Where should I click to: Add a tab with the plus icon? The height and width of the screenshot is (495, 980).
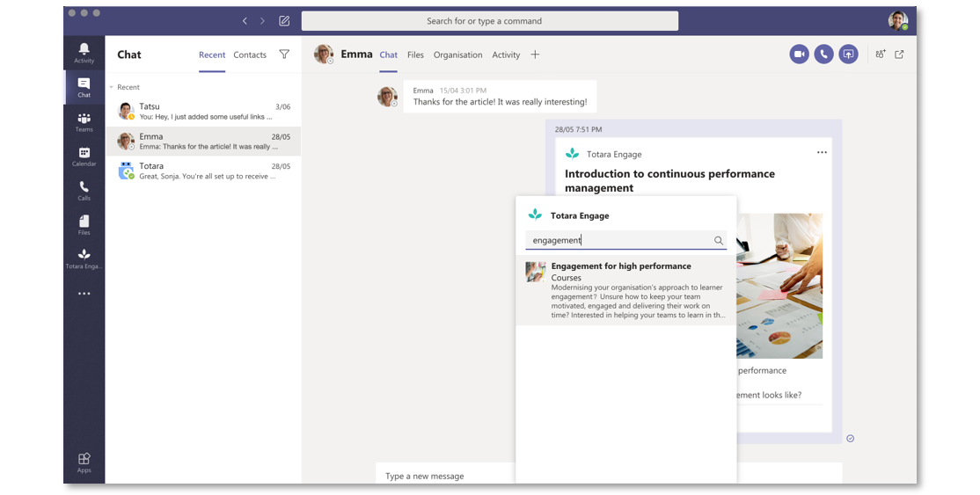coord(535,55)
